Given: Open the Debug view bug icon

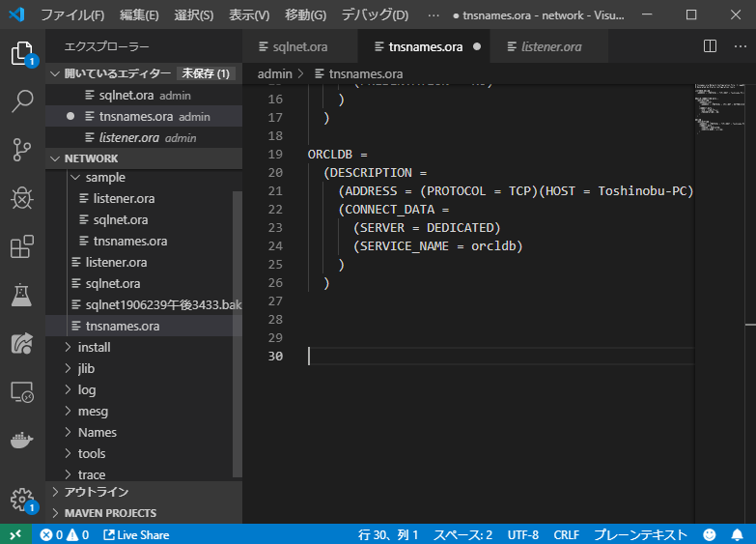Looking at the screenshot, I should click(22, 198).
